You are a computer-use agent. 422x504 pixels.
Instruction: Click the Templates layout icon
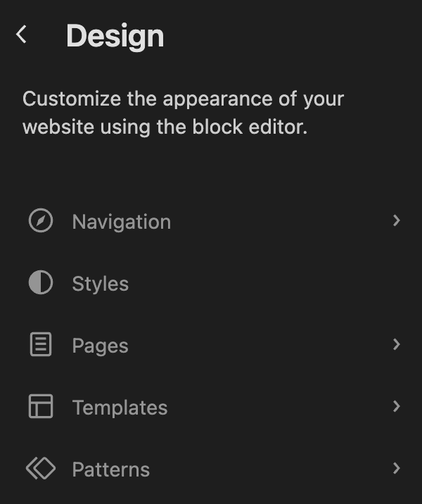[41, 407]
